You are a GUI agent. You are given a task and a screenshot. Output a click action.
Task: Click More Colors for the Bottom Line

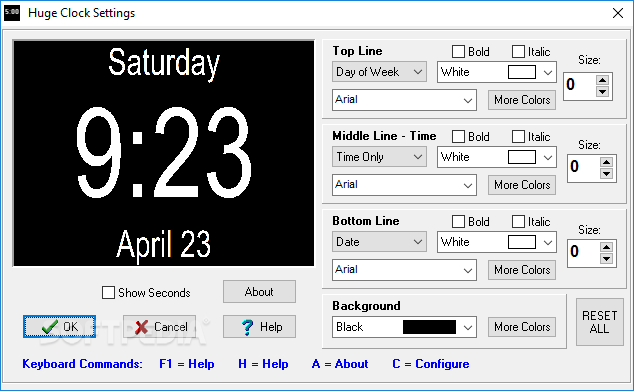click(522, 270)
